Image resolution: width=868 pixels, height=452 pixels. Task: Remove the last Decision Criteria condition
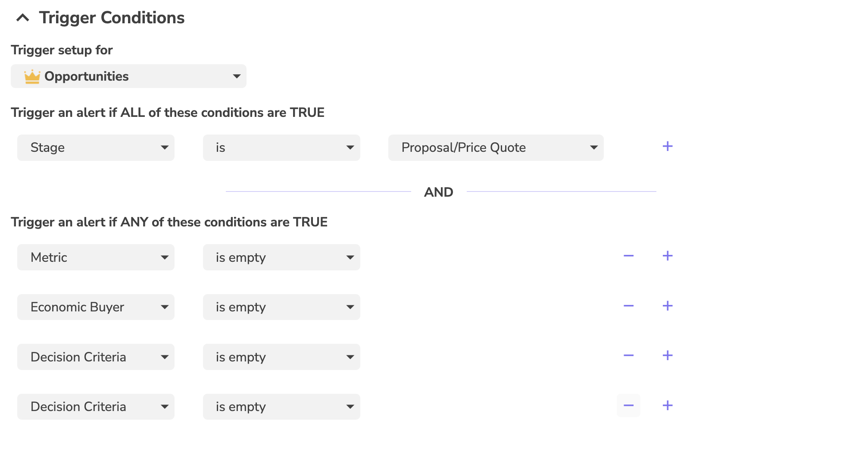click(x=628, y=406)
